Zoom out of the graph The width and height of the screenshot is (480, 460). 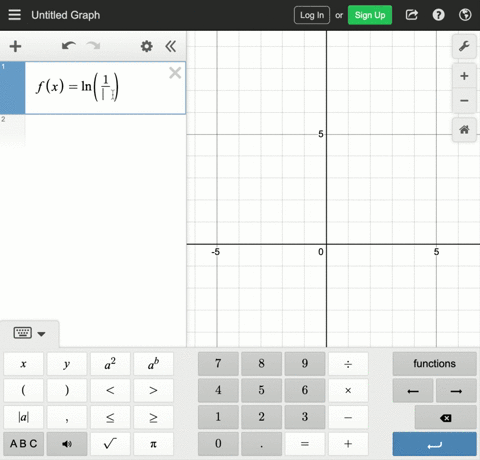464,101
